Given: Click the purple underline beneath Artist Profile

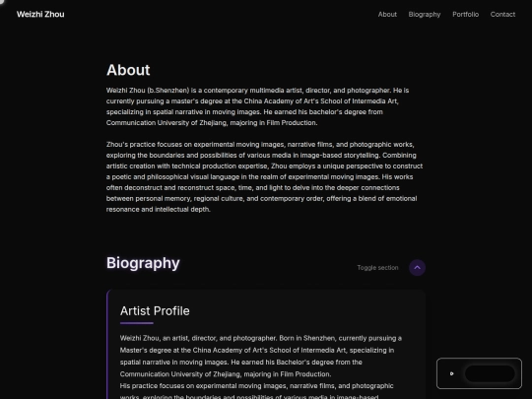Looking at the screenshot, I should tap(136, 323).
